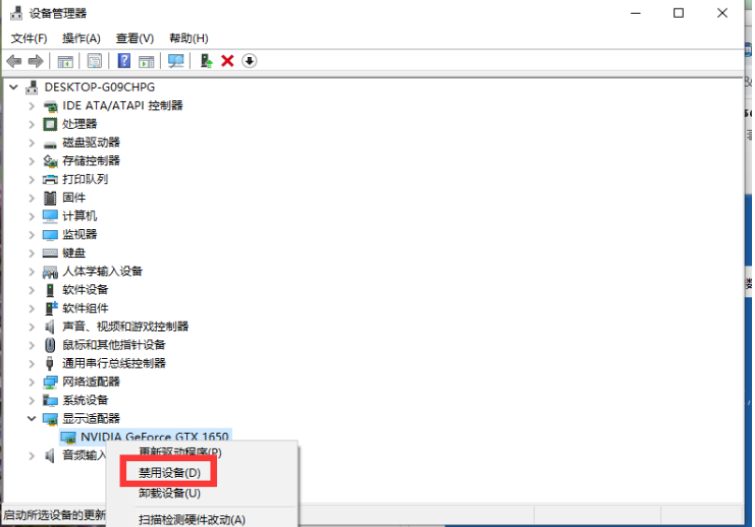Choose 禁用设备(D) from context menu
The width and height of the screenshot is (755, 527).
point(169,472)
